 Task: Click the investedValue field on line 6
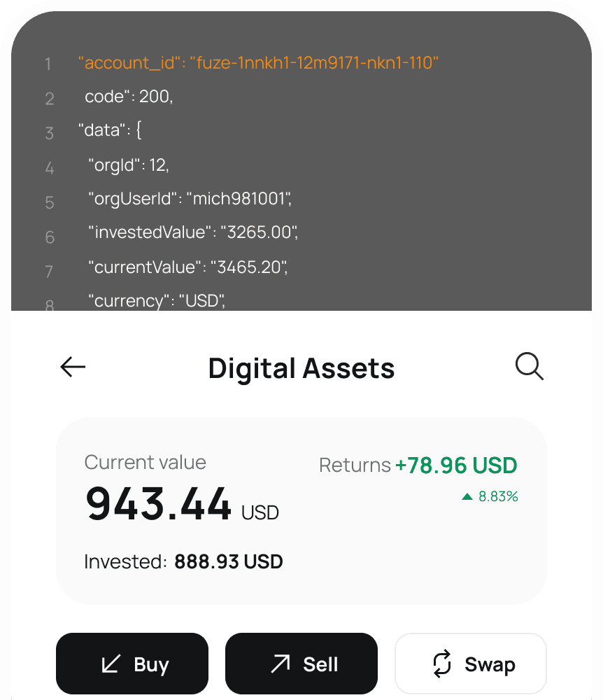[x=192, y=232]
